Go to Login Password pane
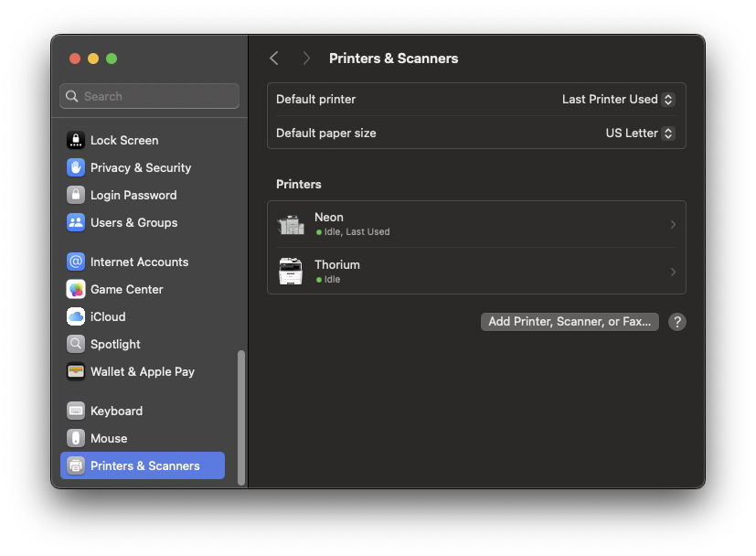Viewport: 756px width, 556px height. pyautogui.click(x=143, y=196)
